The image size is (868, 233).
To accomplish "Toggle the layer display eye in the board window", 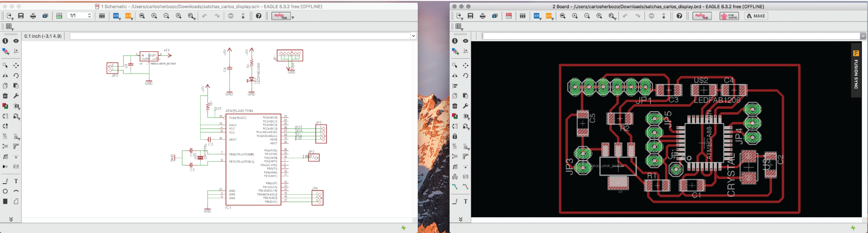I will coord(466,41).
